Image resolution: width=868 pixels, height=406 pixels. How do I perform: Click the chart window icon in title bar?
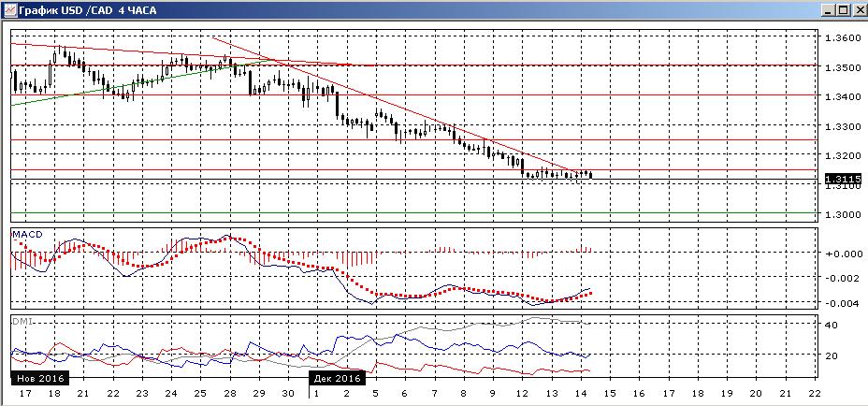pyautogui.click(x=8, y=10)
